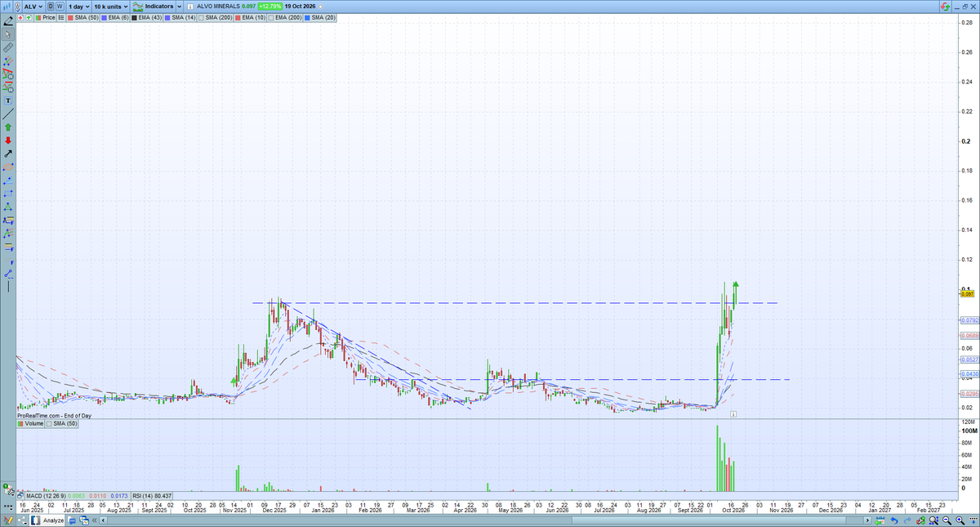
Task: Select the cursor pointer tool
Action: pyautogui.click(x=8, y=34)
